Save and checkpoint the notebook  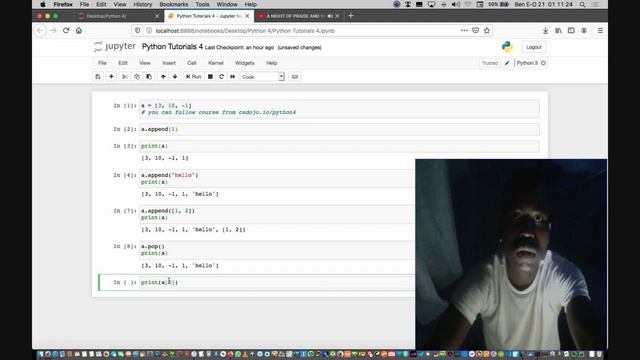(98, 77)
